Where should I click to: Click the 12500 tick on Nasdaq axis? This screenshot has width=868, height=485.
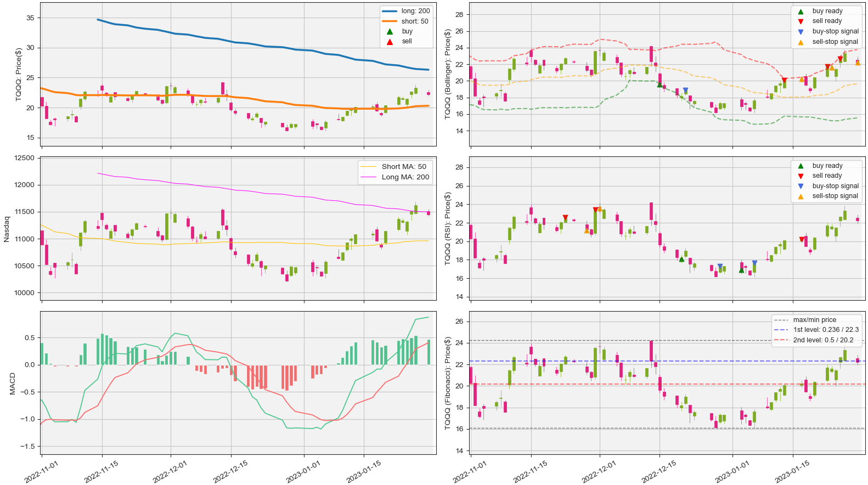coord(24,158)
